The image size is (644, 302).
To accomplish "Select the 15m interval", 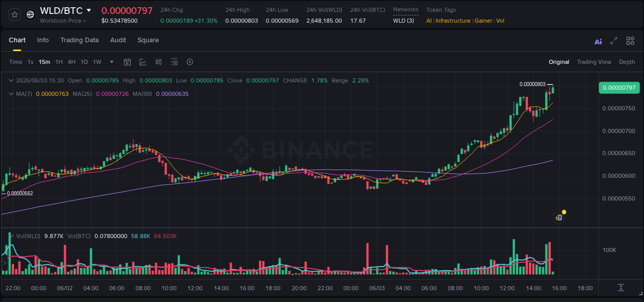I will tap(45, 62).
